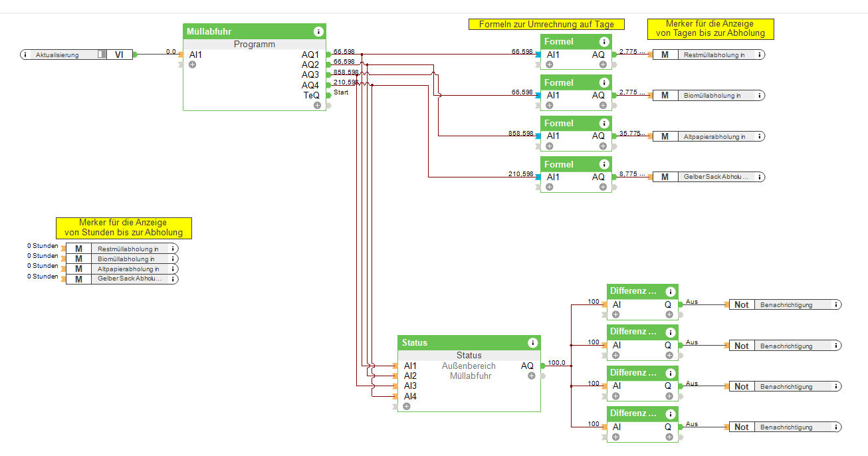Screen dimensions: 868x456
Task: Open info icon of Formel with 858,598 input
Action: pos(604,123)
